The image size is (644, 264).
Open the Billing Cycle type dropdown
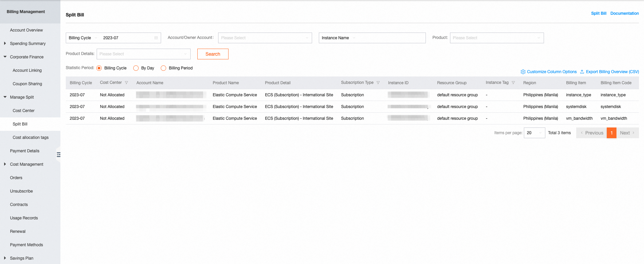(x=83, y=38)
